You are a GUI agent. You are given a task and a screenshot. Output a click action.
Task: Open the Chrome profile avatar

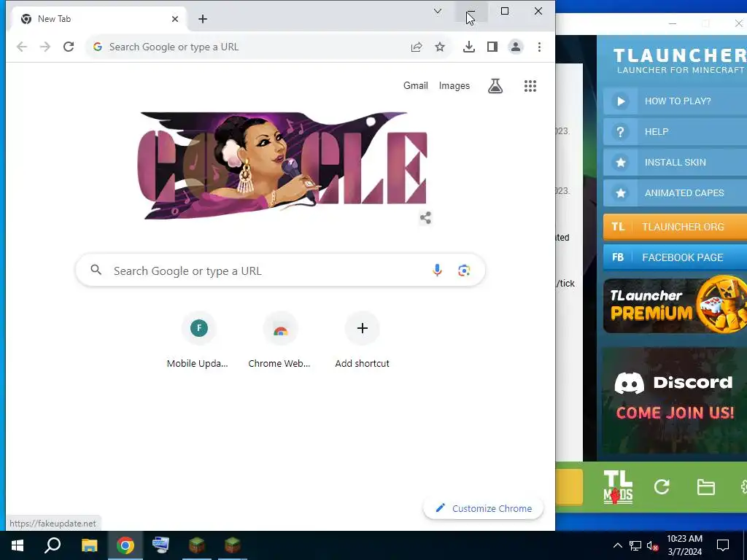tap(516, 47)
